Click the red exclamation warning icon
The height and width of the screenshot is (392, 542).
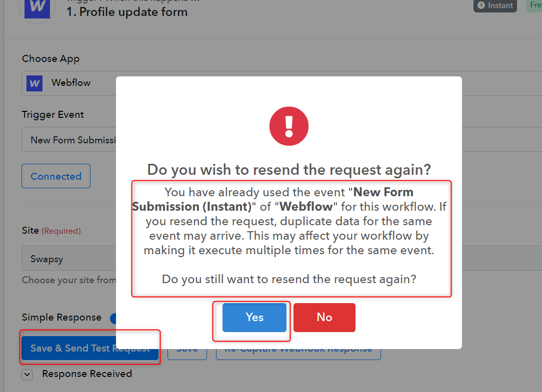coord(289,126)
